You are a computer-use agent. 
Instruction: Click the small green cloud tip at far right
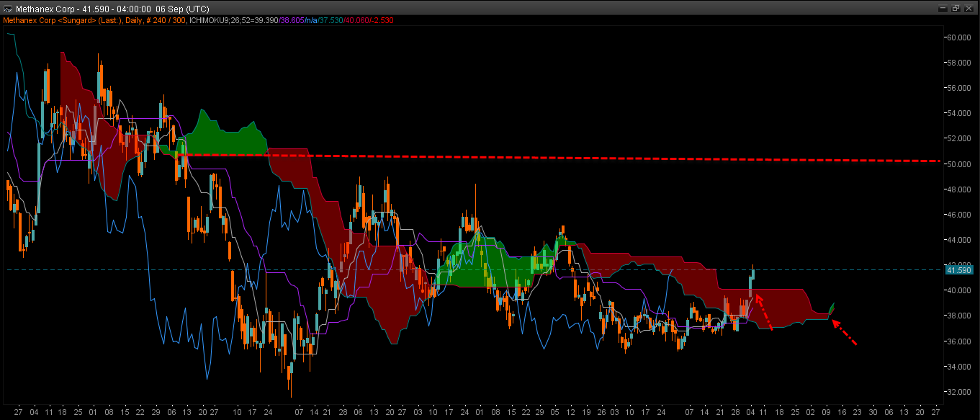click(832, 310)
